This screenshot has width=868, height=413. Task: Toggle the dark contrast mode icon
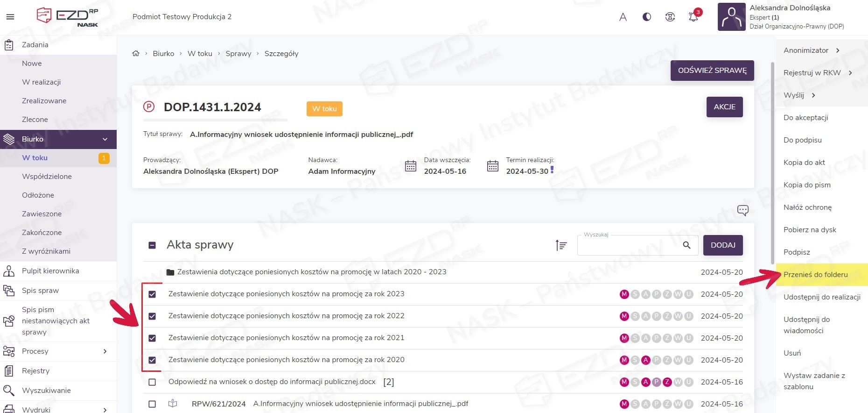point(647,17)
